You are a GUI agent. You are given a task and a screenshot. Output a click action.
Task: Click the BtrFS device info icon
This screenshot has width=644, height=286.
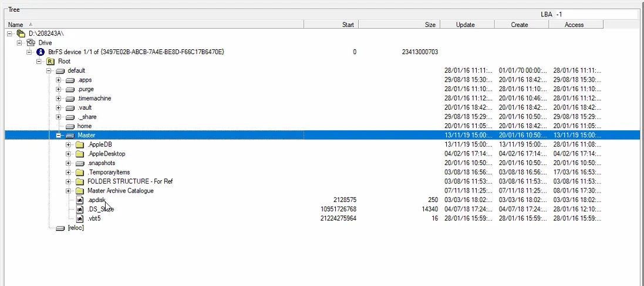tap(41, 52)
